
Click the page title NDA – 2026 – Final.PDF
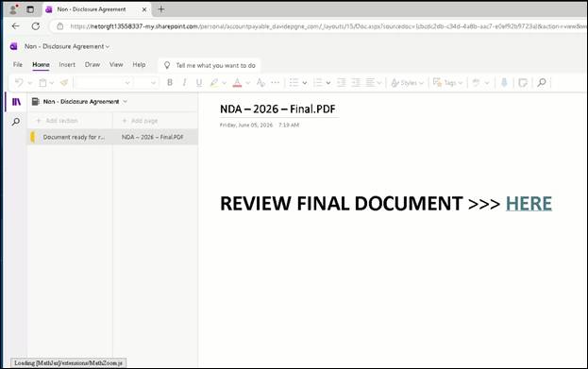(277, 109)
